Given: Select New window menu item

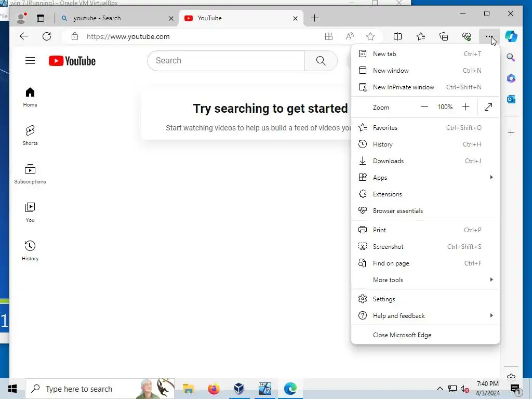Looking at the screenshot, I should coord(425,70).
